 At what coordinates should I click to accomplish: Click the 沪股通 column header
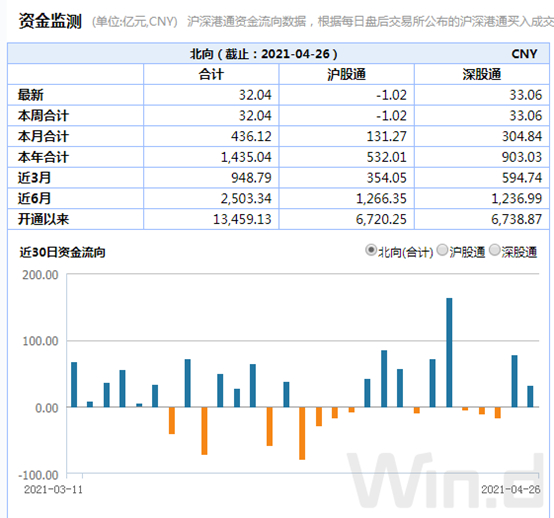coord(346,75)
